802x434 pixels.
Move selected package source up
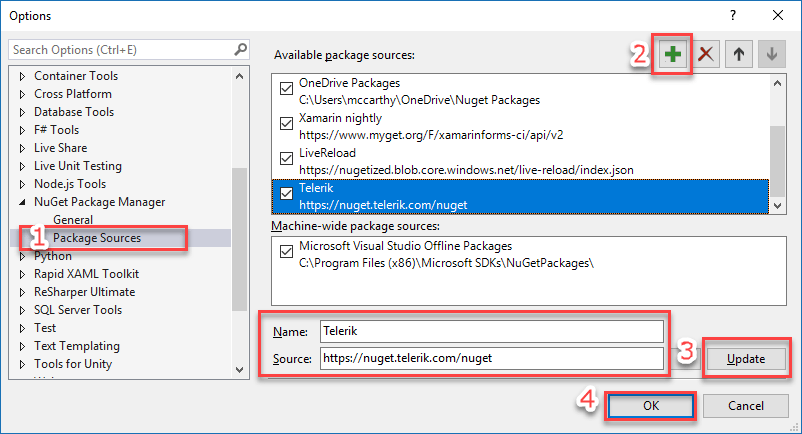[x=738, y=55]
